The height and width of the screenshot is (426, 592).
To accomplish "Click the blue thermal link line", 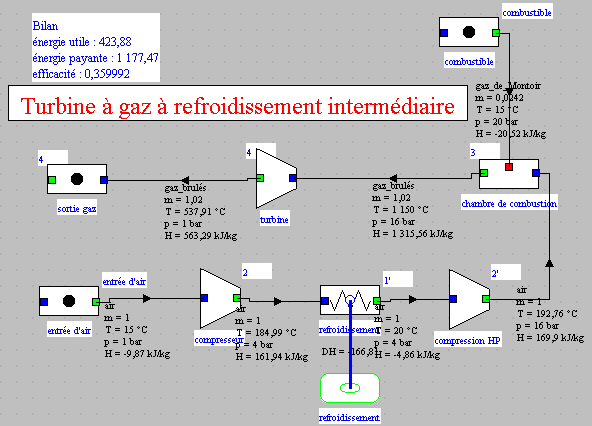I will (x=351, y=344).
